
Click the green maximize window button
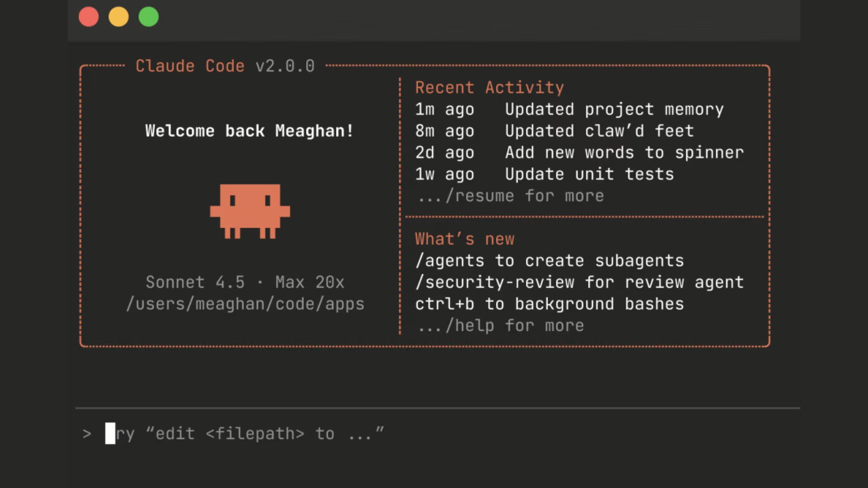tap(148, 17)
